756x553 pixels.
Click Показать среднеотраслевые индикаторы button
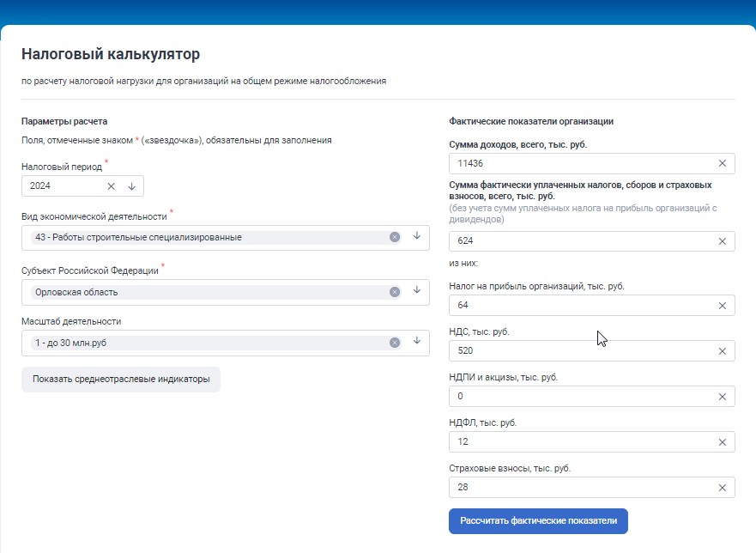tap(121, 379)
